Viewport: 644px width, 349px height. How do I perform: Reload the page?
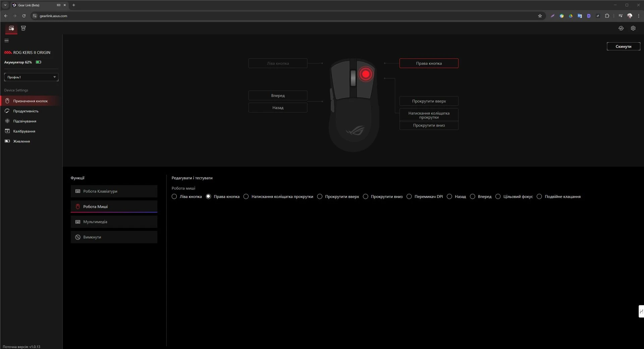coord(24,16)
